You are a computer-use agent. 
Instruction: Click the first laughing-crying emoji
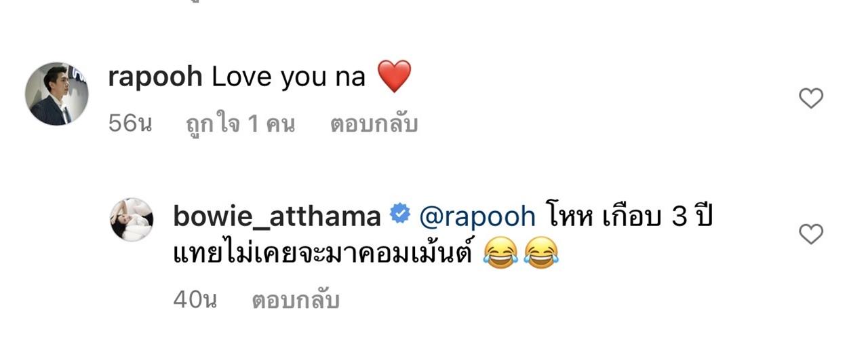click(501, 255)
